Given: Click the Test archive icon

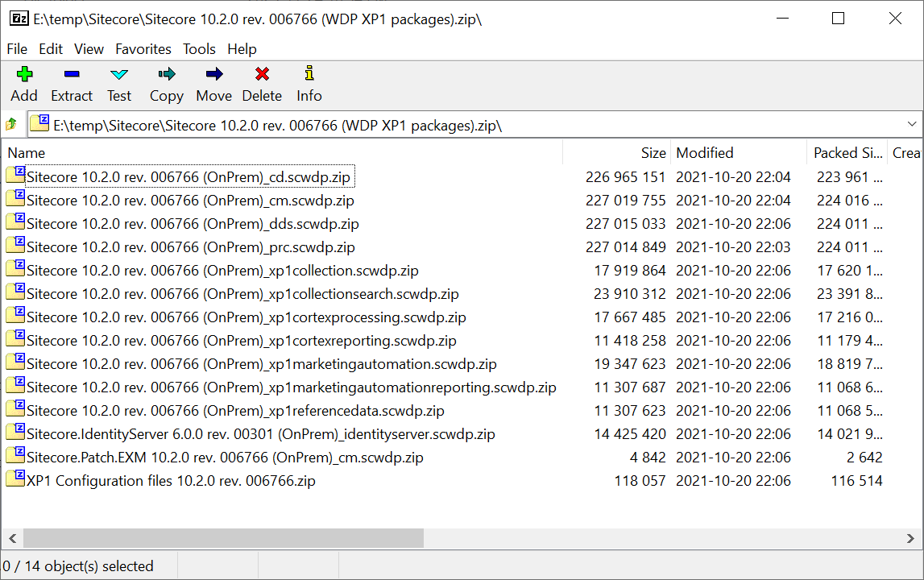Looking at the screenshot, I should (x=118, y=76).
